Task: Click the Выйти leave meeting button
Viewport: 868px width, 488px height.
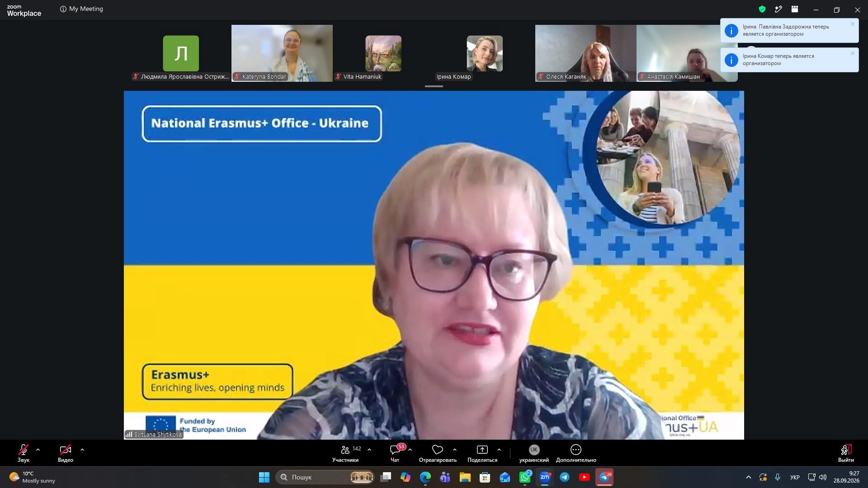Action: 846,453
